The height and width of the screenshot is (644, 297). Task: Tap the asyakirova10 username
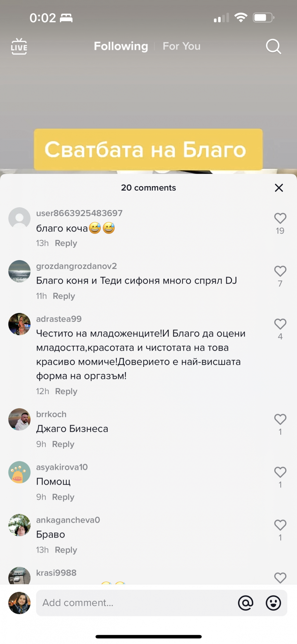click(62, 467)
